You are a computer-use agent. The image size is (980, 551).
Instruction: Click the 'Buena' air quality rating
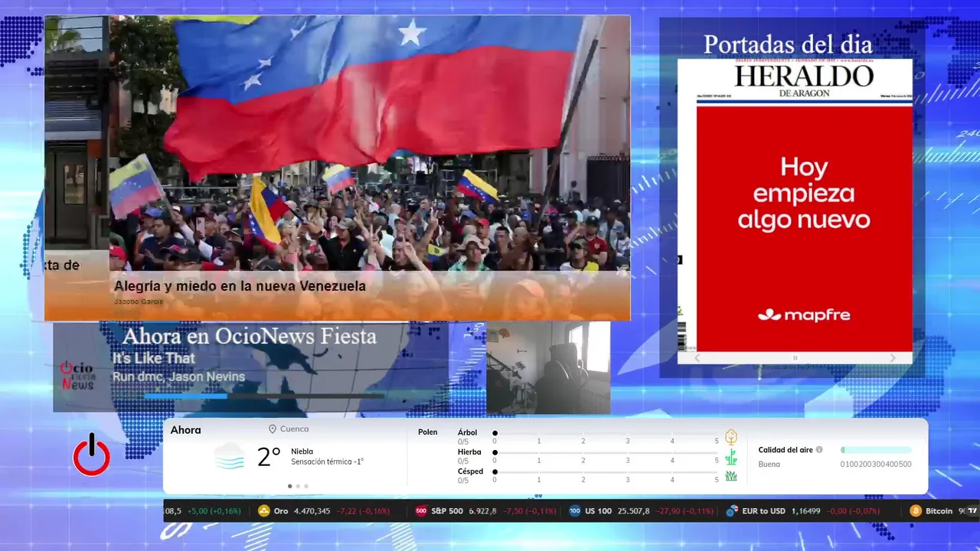click(769, 465)
